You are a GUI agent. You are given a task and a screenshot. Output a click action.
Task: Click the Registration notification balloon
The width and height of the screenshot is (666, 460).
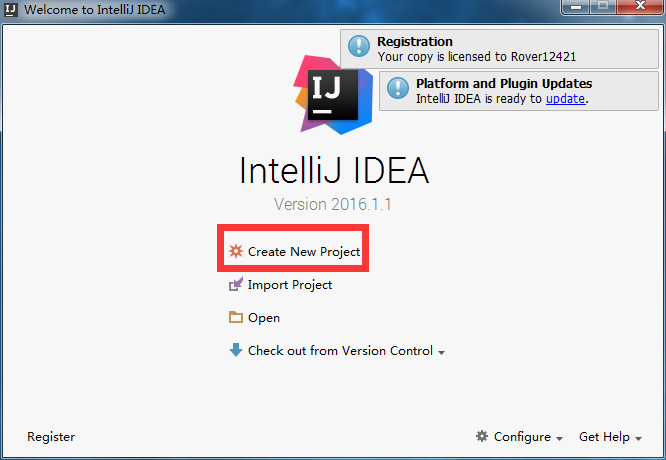500,49
